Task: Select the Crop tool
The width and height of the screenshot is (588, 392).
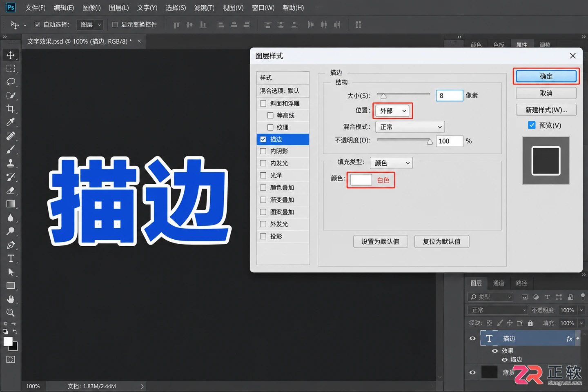Action: pyautogui.click(x=11, y=109)
